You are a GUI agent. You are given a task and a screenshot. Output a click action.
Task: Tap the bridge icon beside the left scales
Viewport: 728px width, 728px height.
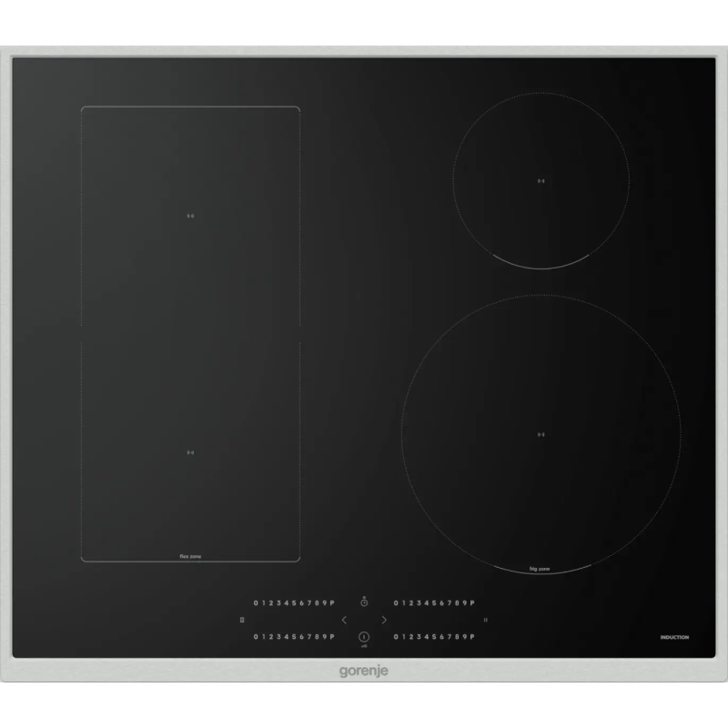(x=242, y=620)
